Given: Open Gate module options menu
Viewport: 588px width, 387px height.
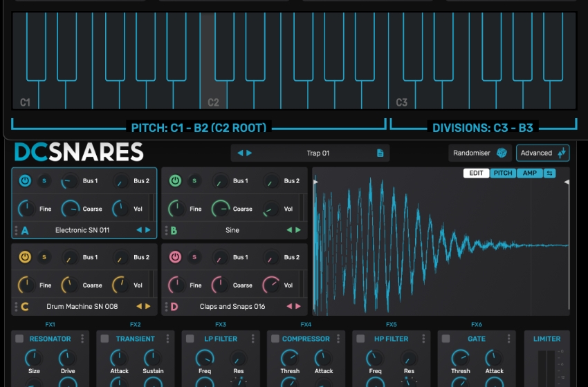Looking at the screenshot, I should click(x=509, y=339).
